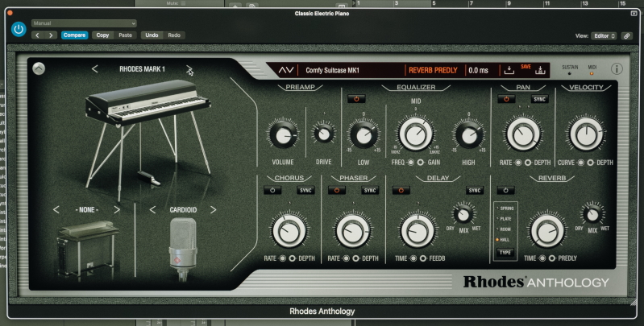Click the Delay dry/wet MIX knob

pyautogui.click(x=463, y=213)
